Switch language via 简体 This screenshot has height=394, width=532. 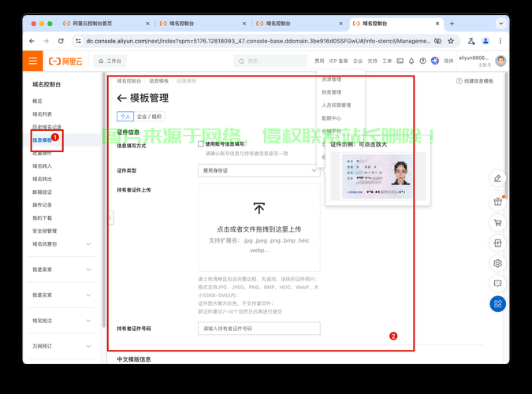click(448, 61)
